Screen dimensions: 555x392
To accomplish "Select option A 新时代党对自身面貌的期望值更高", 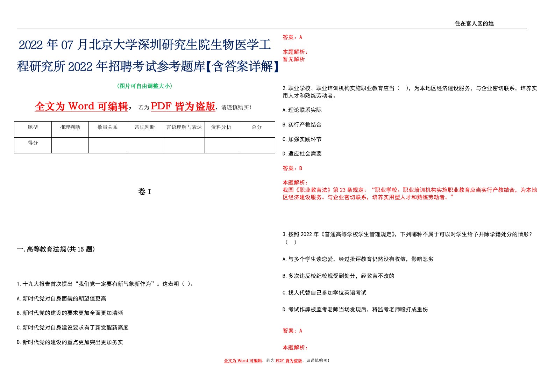I will (62, 298).
